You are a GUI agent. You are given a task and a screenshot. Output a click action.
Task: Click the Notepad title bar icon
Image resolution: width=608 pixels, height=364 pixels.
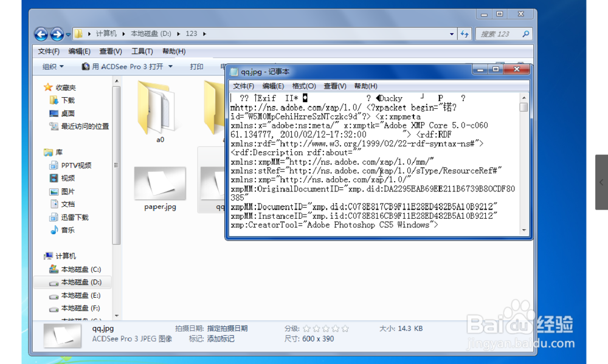(x=234, y=72)
